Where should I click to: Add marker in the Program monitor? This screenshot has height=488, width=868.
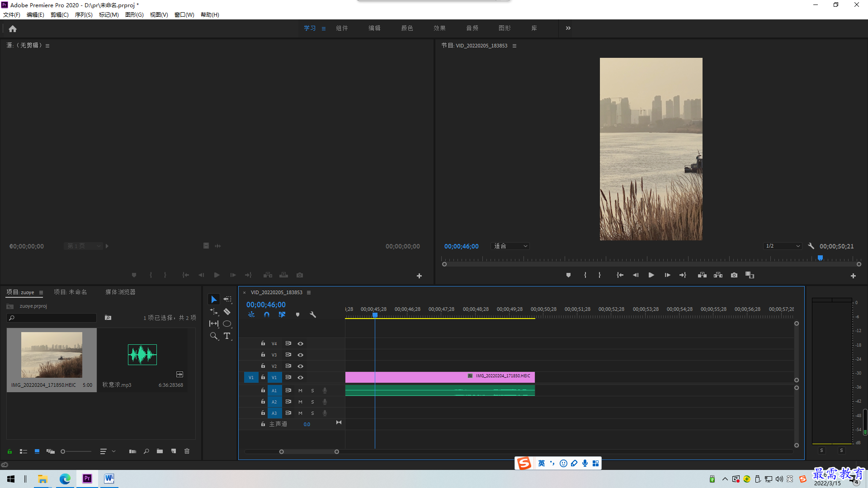(x=568, y=275)
